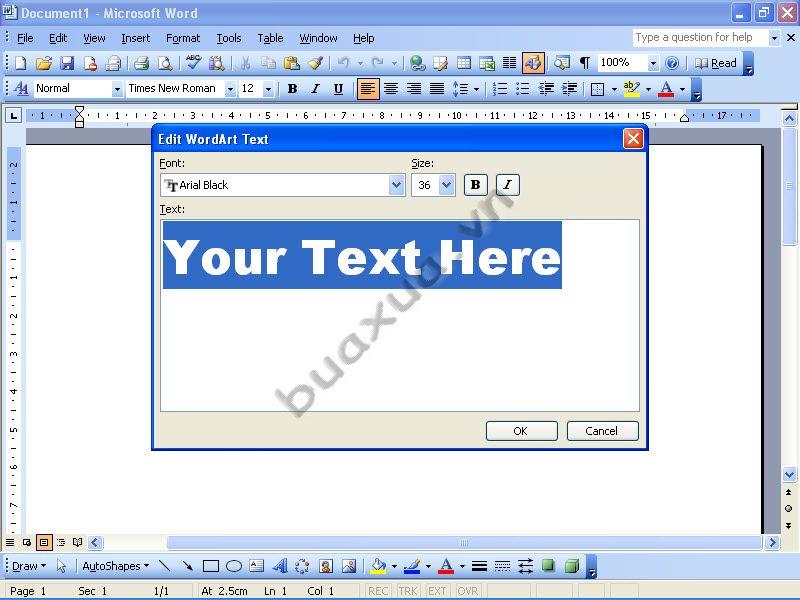Expand the Line Spacing dropdown arrow
This screenshot has width=800, height=600.
pos(477,89)
